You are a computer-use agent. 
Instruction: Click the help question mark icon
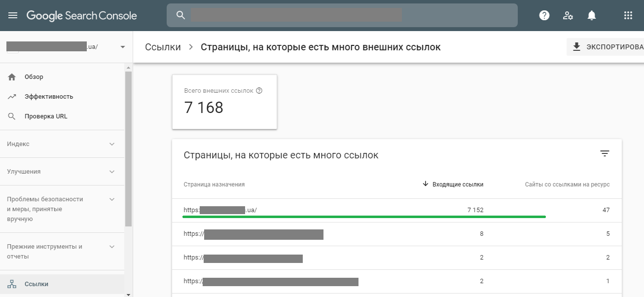point(544,15)
